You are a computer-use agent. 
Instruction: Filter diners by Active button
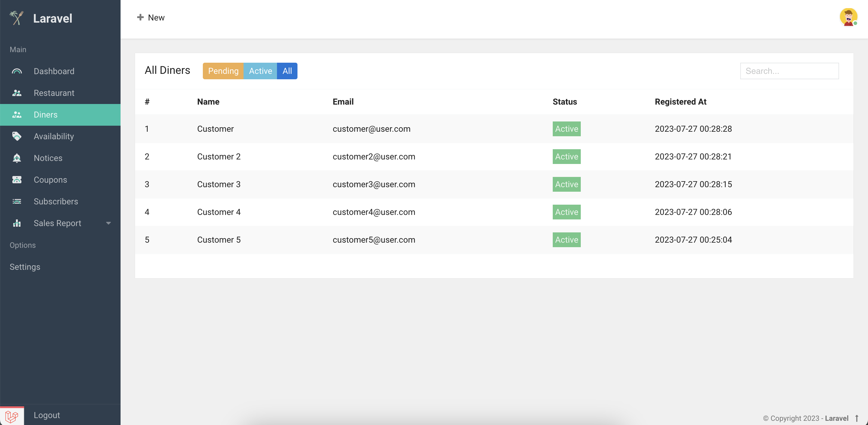point(260,71)
